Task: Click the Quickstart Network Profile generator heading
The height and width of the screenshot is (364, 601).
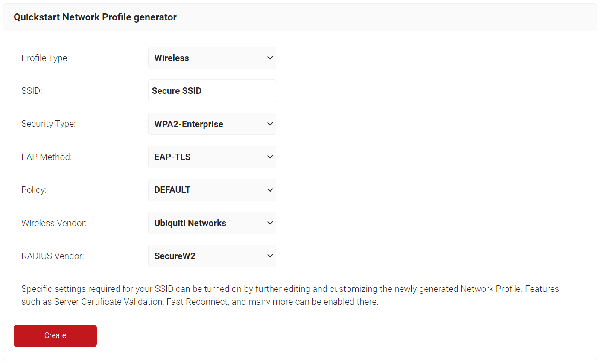Action: 95,17
